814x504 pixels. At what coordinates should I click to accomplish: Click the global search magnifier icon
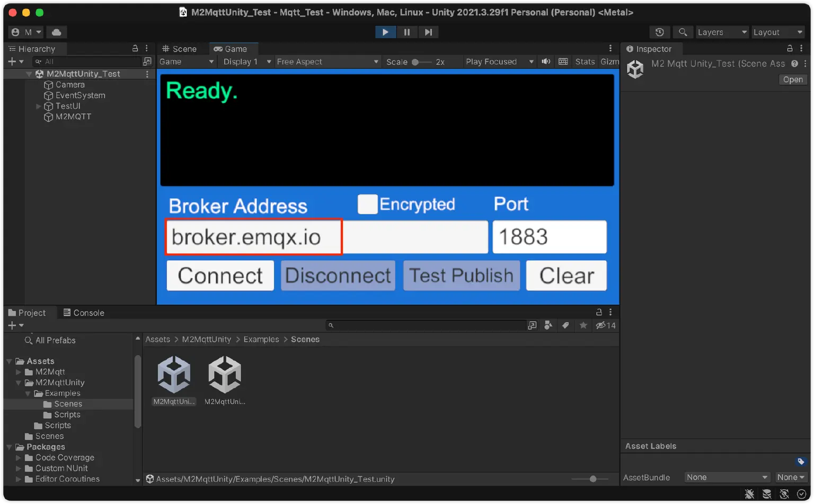(x=683, y=32)
